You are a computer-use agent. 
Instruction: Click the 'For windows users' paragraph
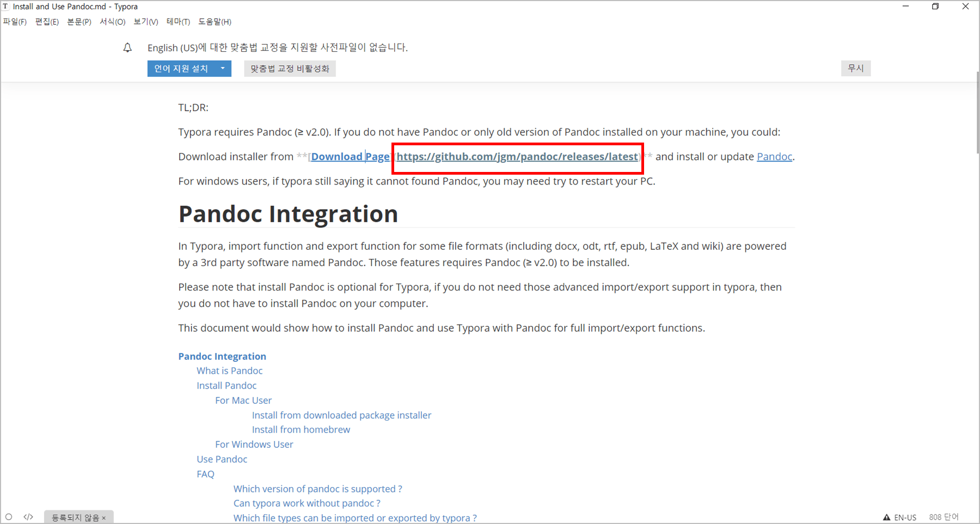416,181
